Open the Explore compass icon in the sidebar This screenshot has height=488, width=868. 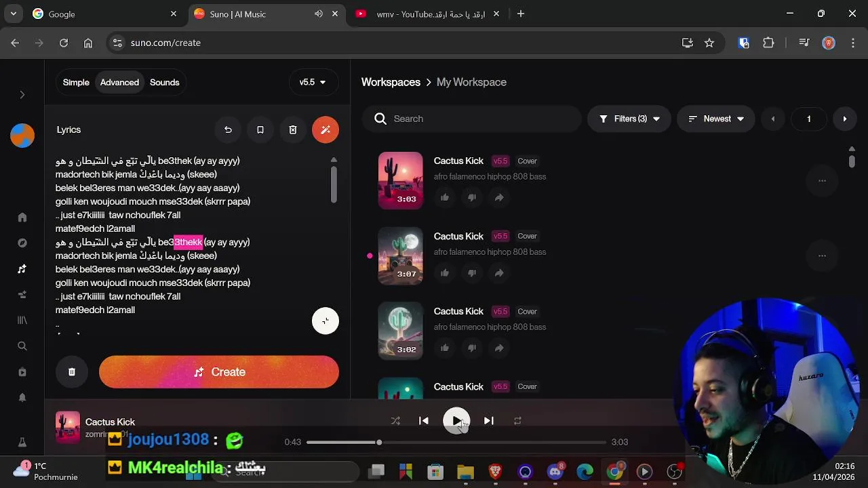tap(22, 243)
